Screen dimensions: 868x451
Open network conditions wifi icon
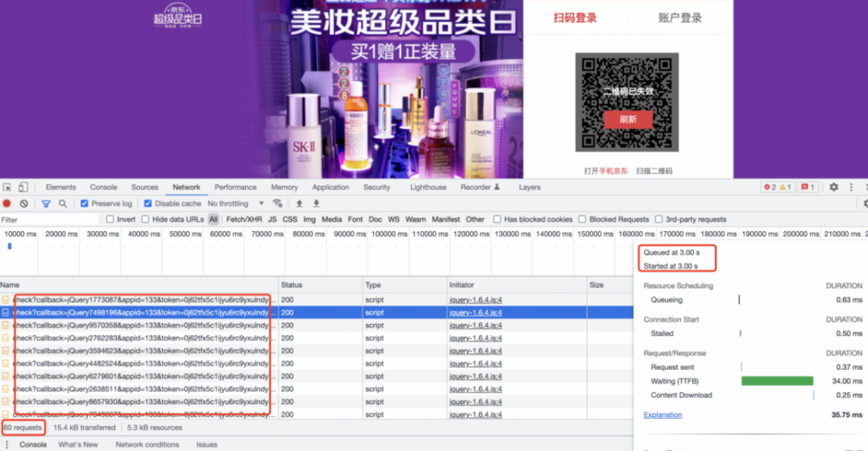click(x=277, y=203)
